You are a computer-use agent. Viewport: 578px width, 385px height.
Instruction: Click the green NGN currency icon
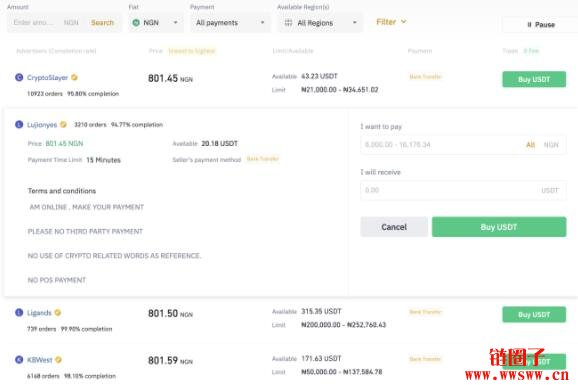point(136,23)
